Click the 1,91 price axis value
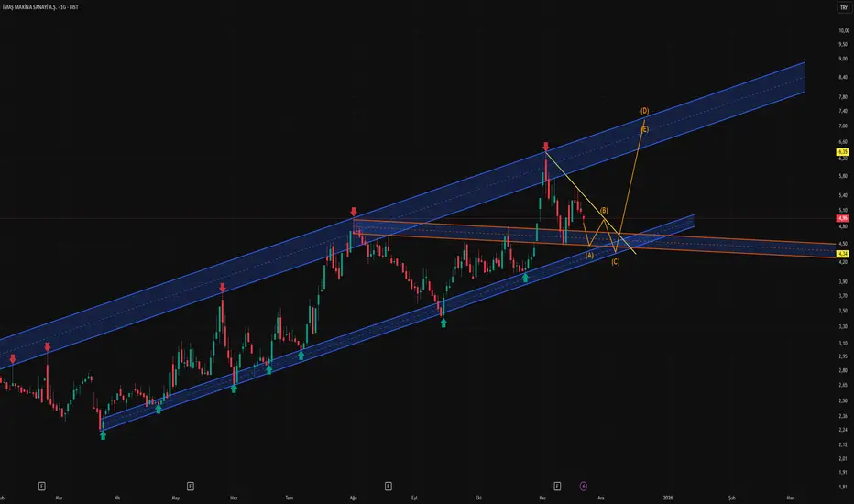This screenshot has height=504, width=854. click(843, 473)
